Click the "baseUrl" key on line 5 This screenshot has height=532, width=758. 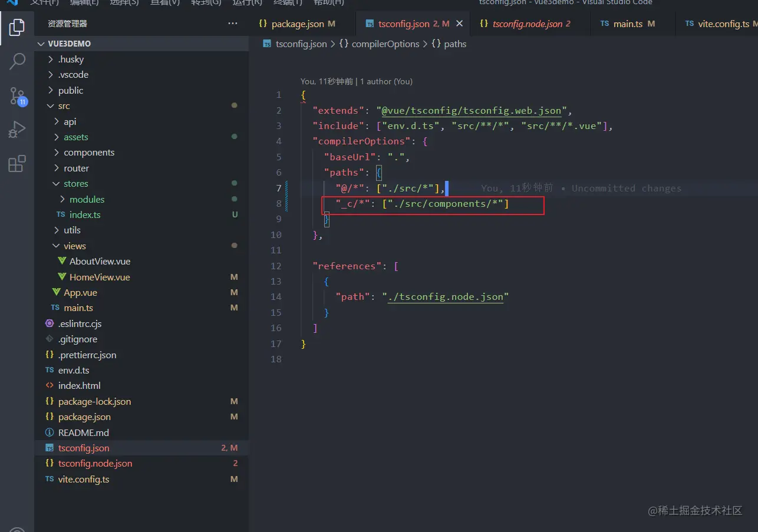tap(350, 157)
